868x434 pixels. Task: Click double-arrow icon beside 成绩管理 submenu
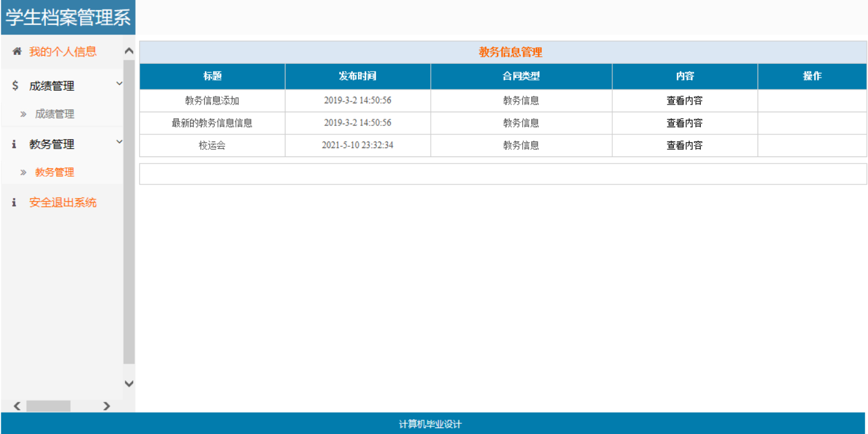click(23, 114)
